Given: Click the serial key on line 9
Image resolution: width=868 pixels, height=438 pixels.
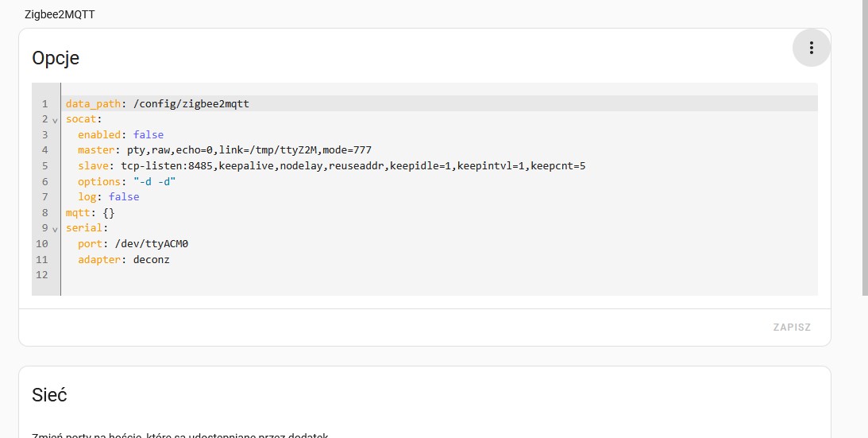Looking at the screenshot, I should (84, 228).
